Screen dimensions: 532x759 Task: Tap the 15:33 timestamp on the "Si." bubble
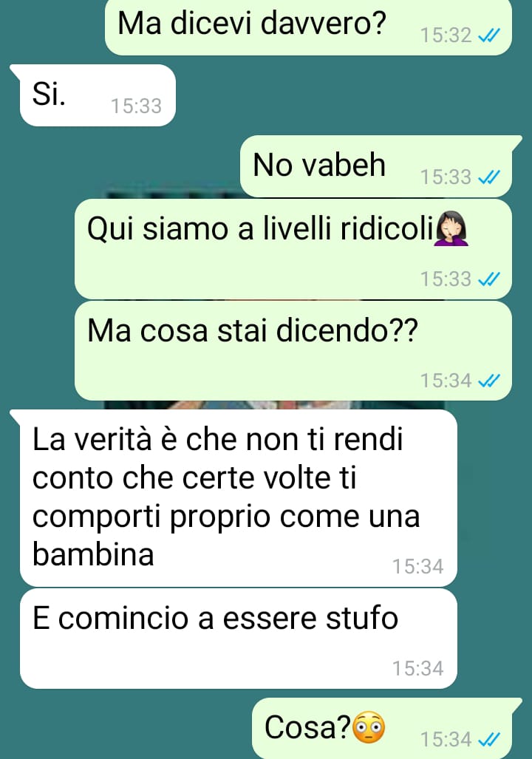(136, 106)
